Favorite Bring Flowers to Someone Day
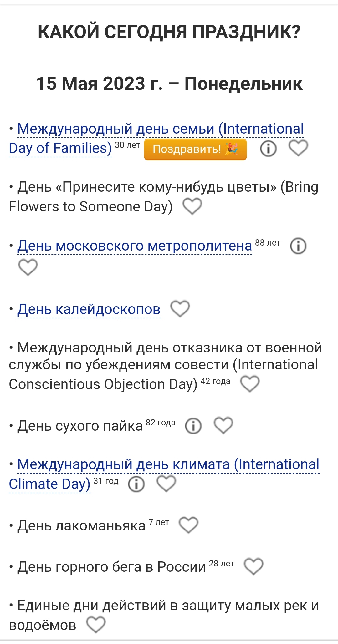The image size is (338, 644). (x=192, y=206)
